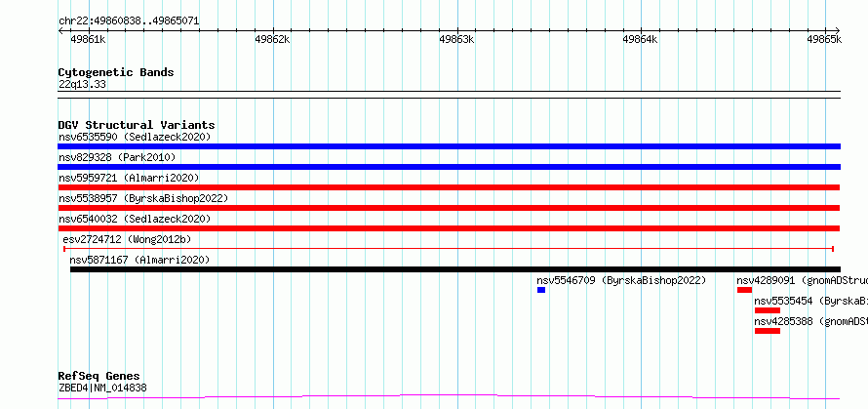Click the small blue nsv5546709 variant block
The height and width of the screenshot is (409, 868).
click(x=541, y=290)
